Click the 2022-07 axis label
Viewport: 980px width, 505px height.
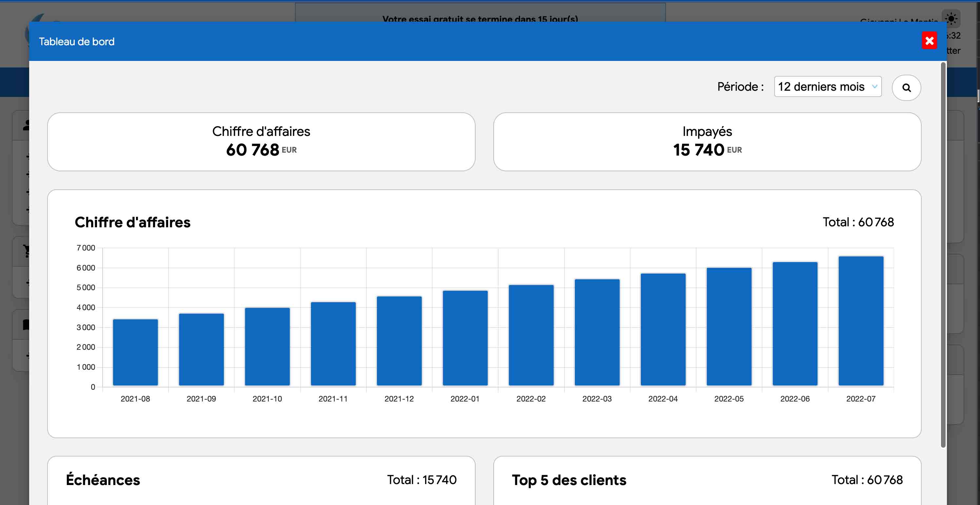click(861, 399)
